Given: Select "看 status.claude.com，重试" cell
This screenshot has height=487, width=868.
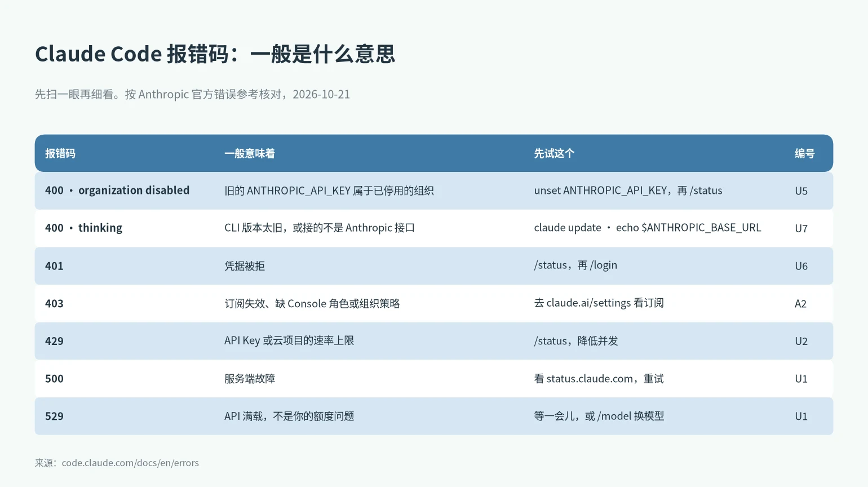Looking at the screenshot, I should point(599,379).
